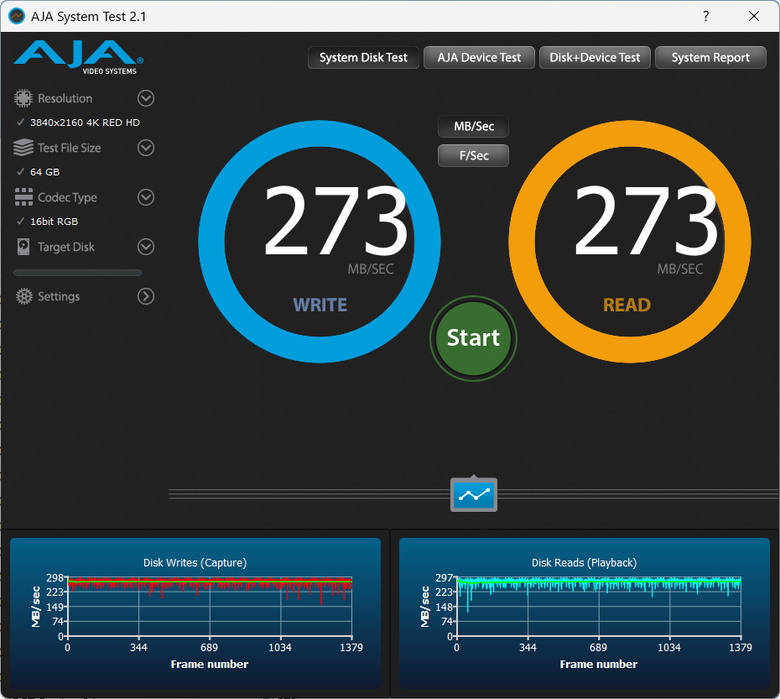
Task: Click the orange READ speed gauge
Action: click(630, 241)
